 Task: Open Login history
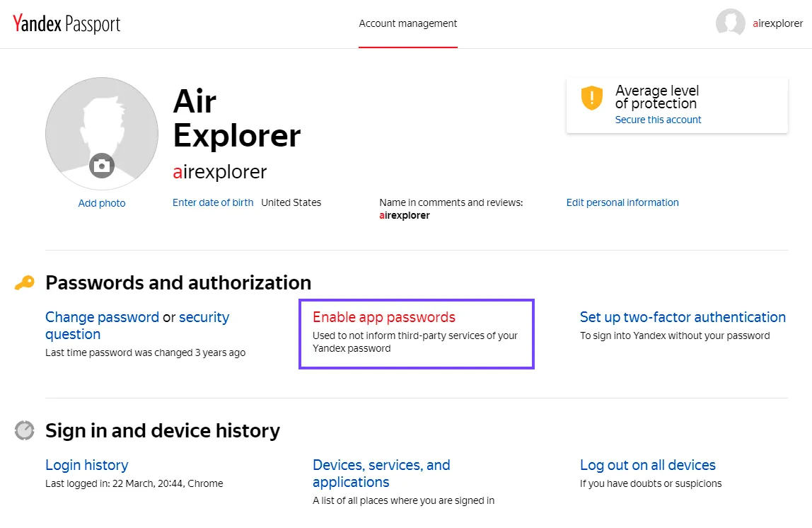click(87, 465)
